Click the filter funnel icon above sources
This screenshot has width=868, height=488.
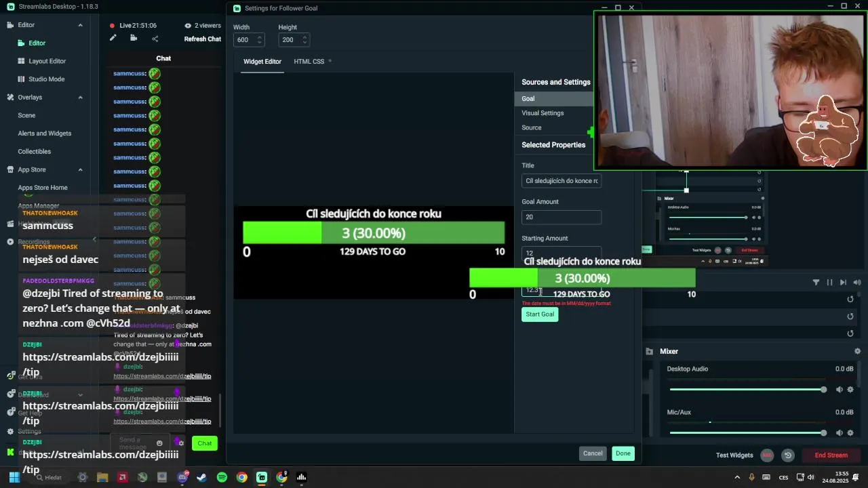pyautogui.click(x=816, y=283)
